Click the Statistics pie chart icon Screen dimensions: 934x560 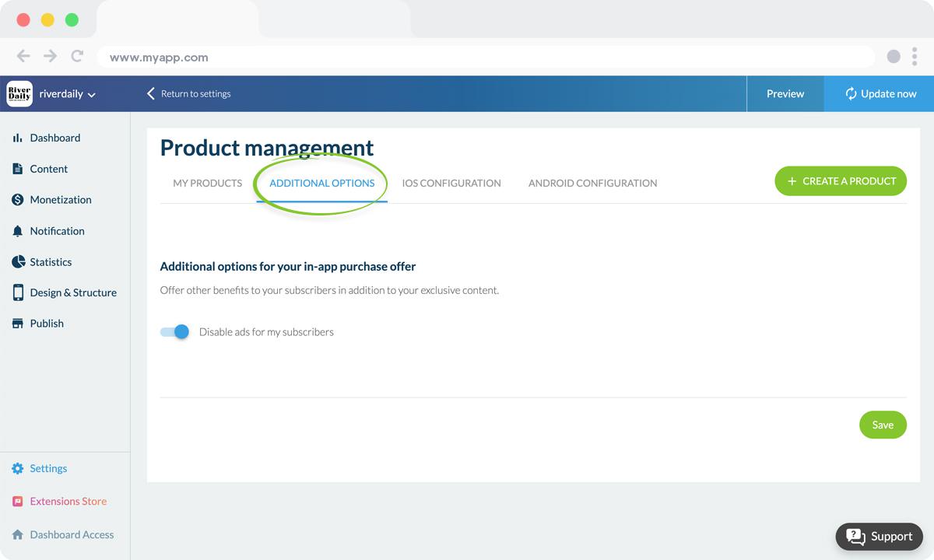click(17, 262)
